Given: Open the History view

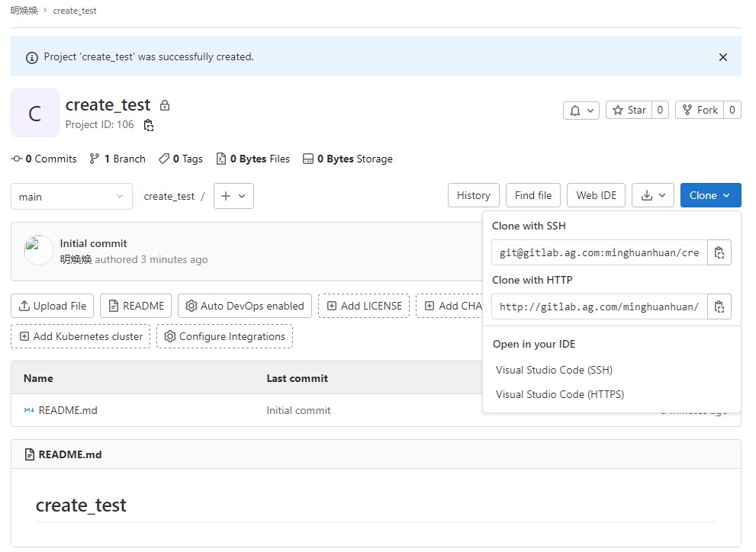Looking at the screenshot, I should 473,196.
